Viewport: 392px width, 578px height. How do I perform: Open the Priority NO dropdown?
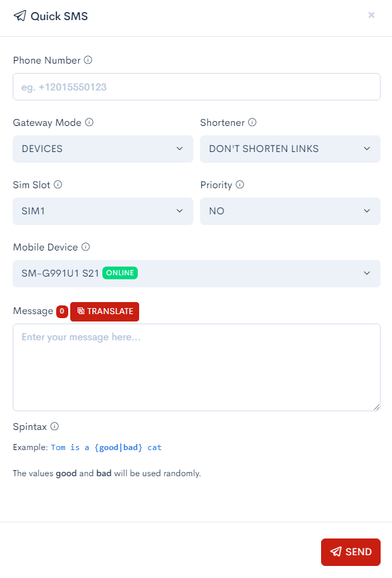point(290,211)
